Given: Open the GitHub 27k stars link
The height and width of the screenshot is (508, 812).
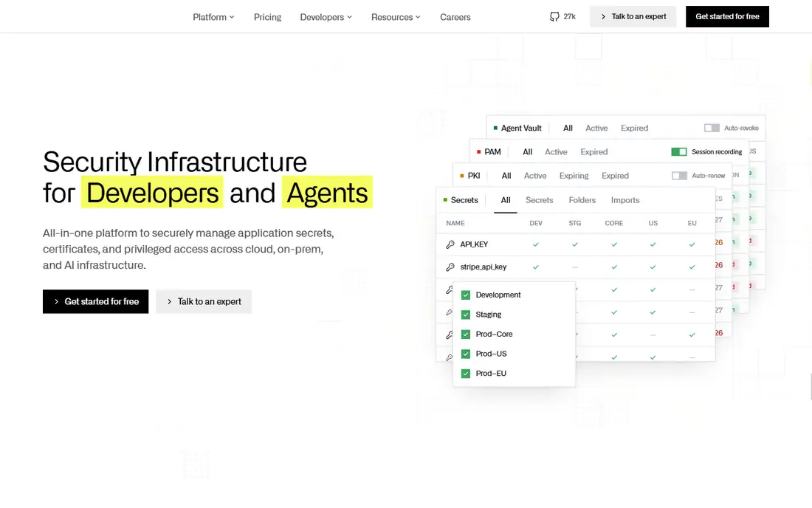Looking at the screenshot, I should [x=562, y=16].
